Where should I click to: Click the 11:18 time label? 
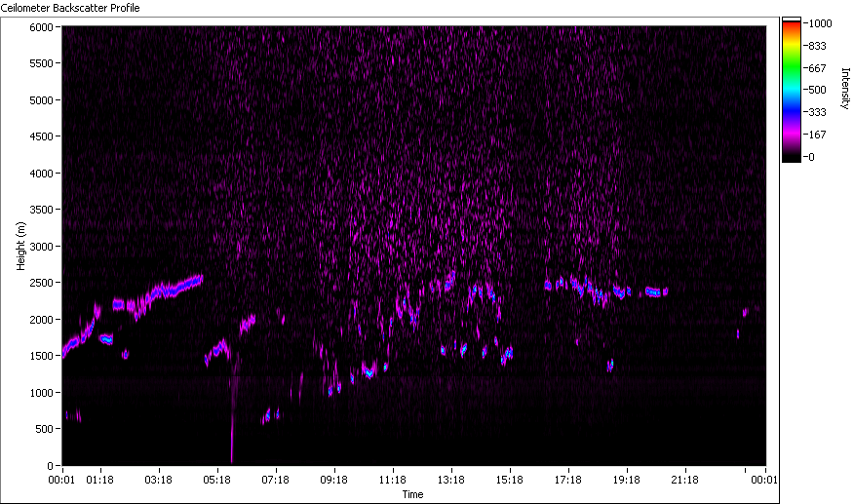393,480
